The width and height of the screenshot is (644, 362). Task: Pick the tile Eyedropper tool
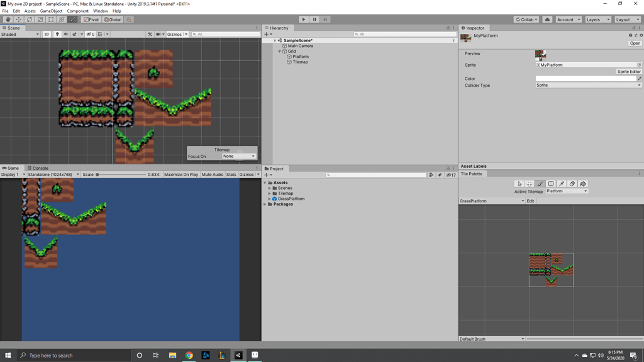pyautogui.click(x=560, y=182)
